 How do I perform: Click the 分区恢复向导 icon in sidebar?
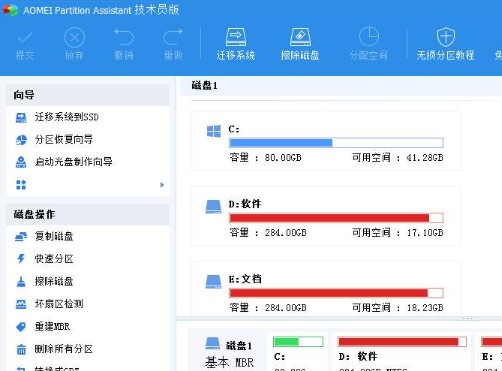(x=21, y=140)
